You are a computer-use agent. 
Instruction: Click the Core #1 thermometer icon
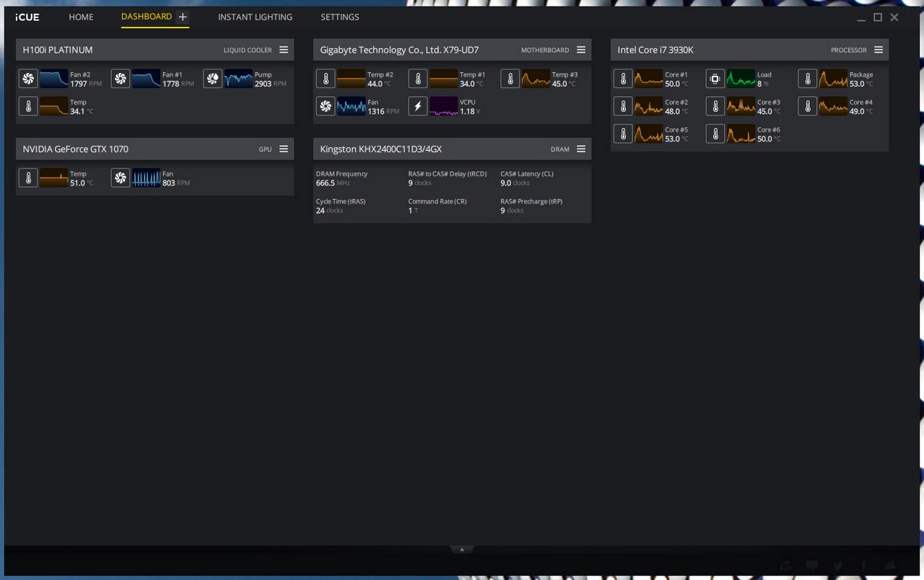point(623,79)
